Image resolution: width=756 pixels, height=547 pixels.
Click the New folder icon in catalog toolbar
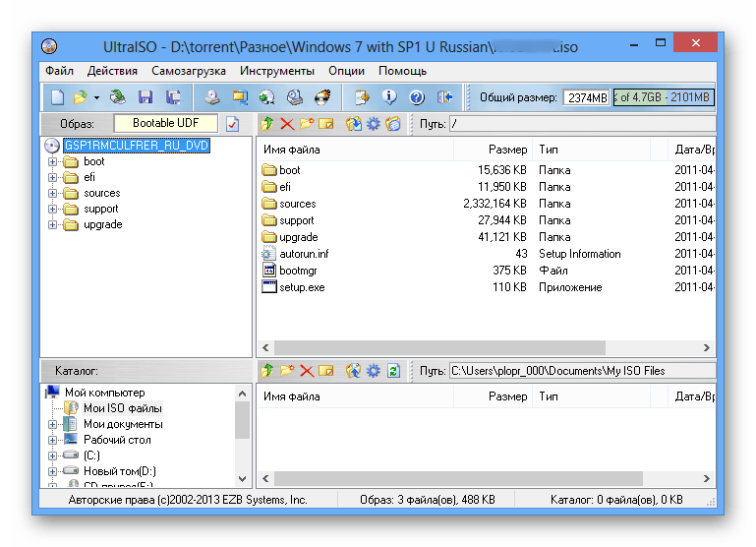[287, 371]
